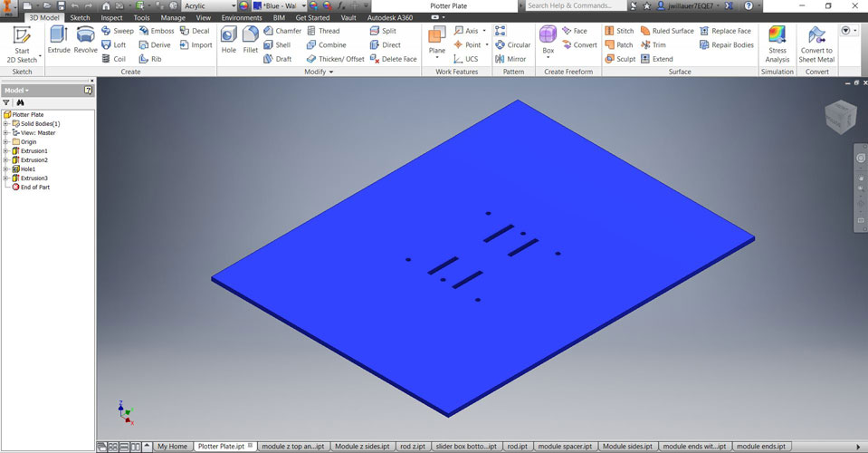Viewport: 868px width, 453px height.
Task: Start a 2D Sketch
Action: [x=22, y=43]
